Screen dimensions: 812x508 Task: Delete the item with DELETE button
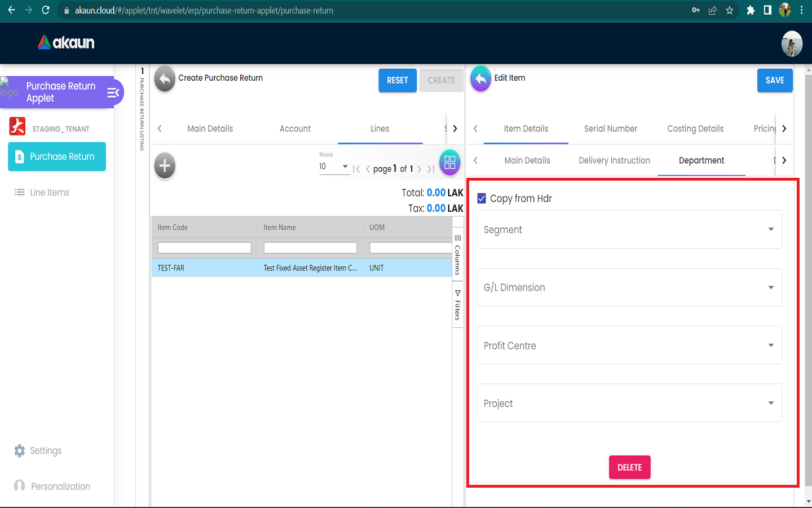pos(630,467)
